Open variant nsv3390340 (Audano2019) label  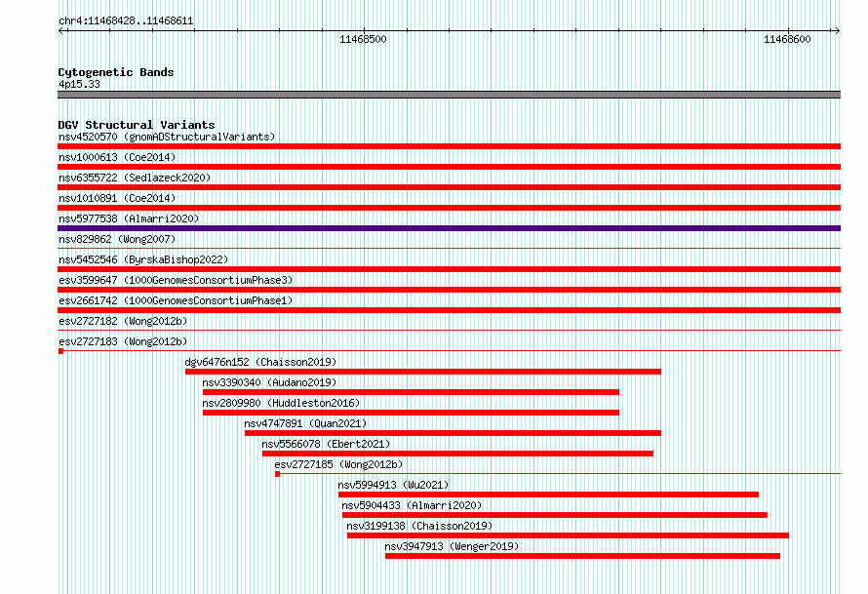coord(269,382)
